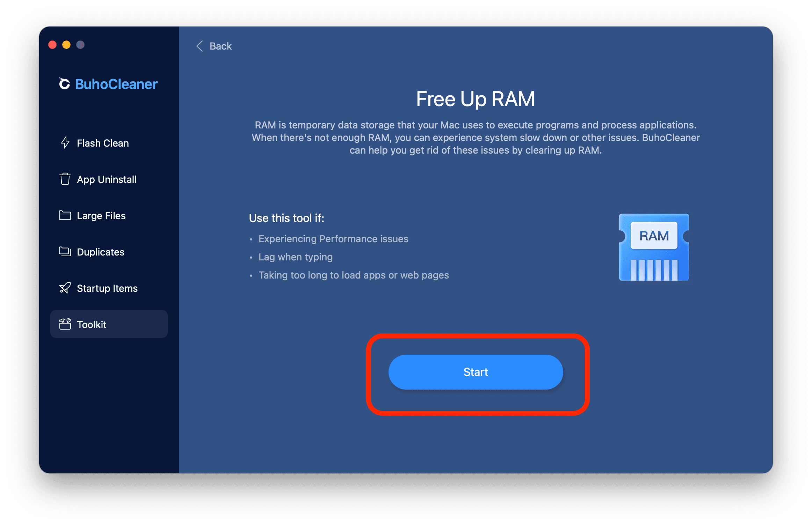Open the App Uninstall page
The image size is (812, 525).
(x=107, y=179)
